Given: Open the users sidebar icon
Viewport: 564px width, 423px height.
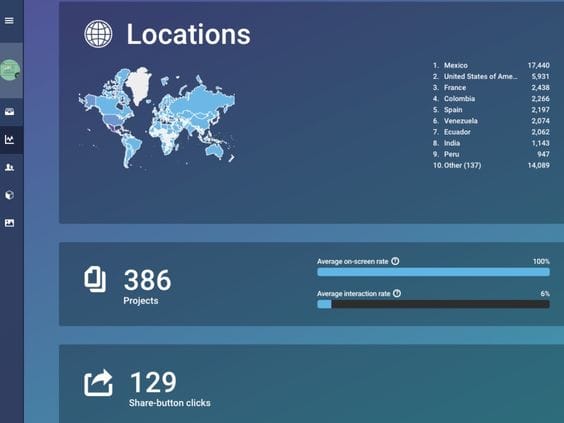Looking at the screenshot, I should coord(9,167).
